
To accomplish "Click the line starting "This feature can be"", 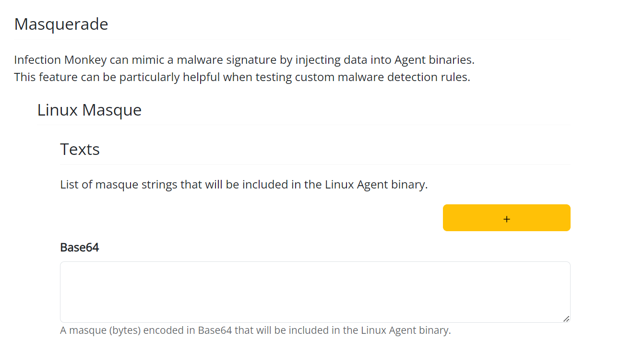I will [242, 77].
